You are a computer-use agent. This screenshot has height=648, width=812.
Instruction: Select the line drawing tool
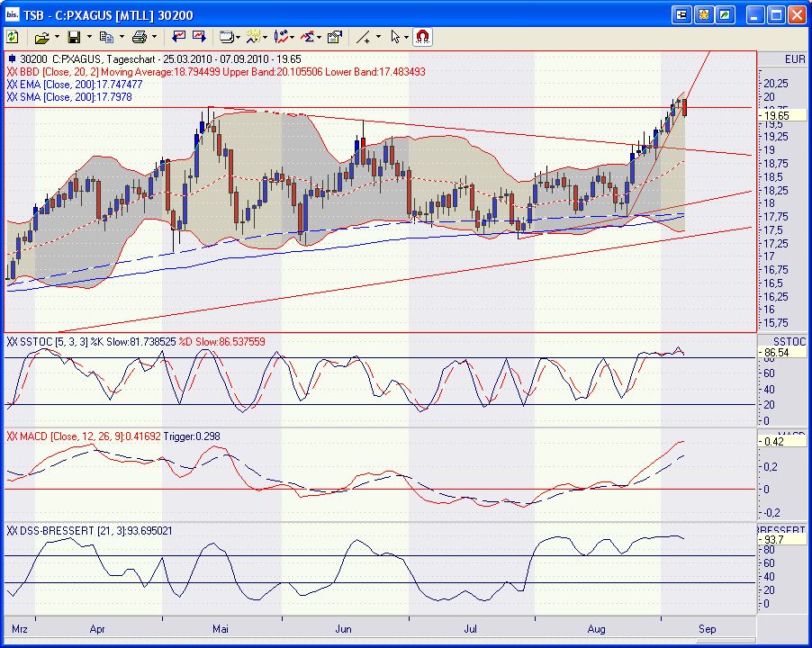(364, 37)
